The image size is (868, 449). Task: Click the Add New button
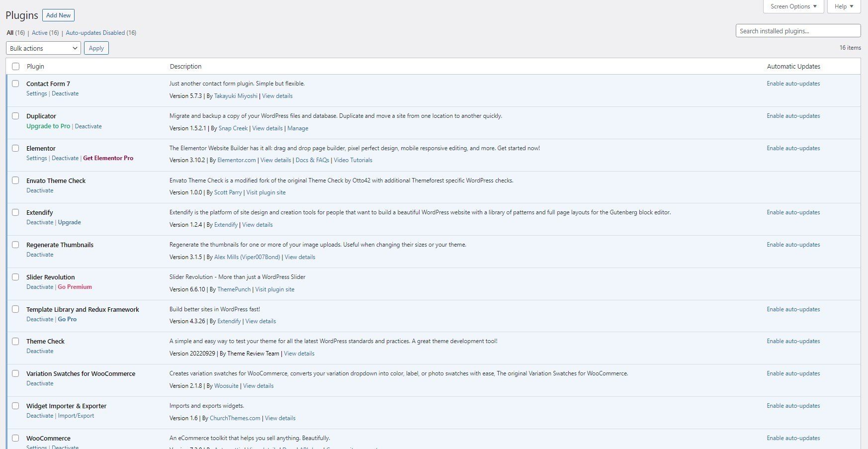click(58, 15)
